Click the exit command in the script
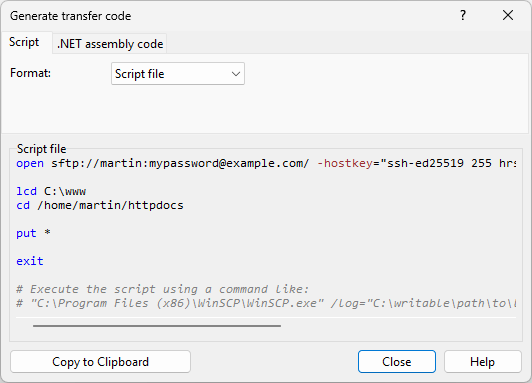 (30, 261)
